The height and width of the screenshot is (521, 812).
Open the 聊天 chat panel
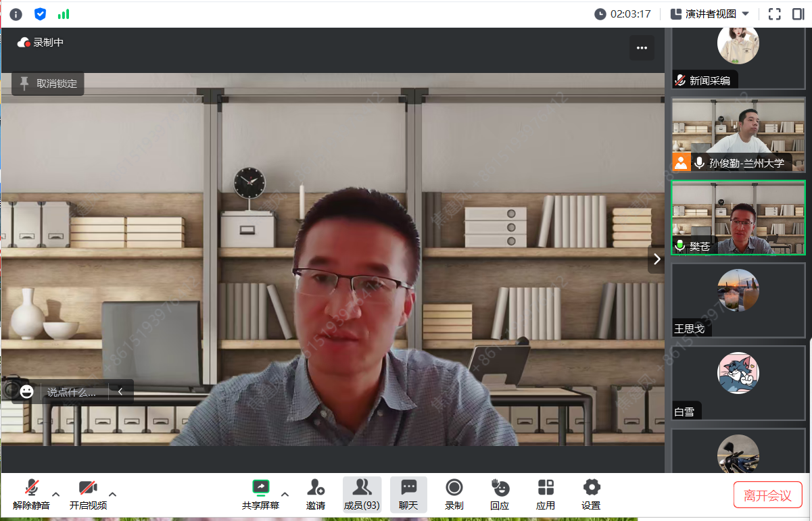click(408, 494)
